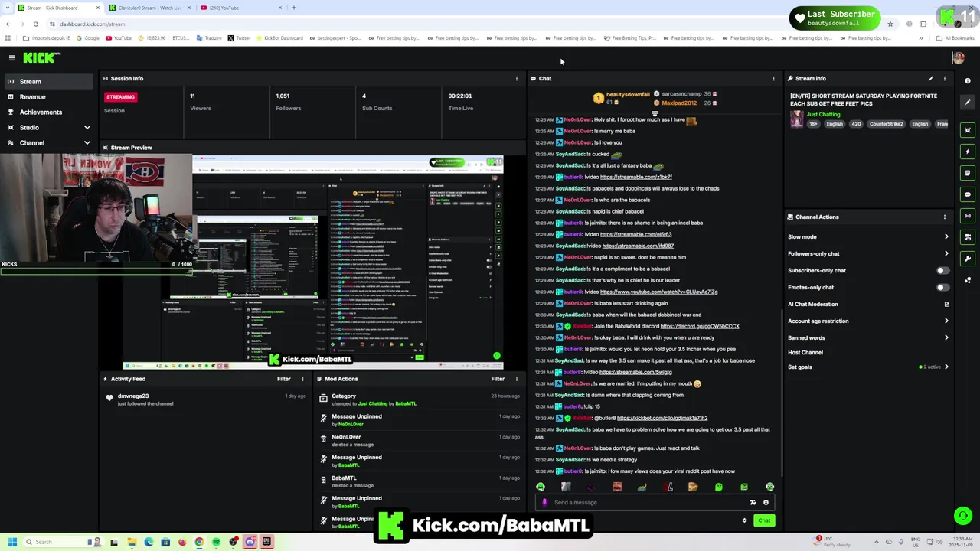Click the green support bubble icon
This screenshot has height=551, width=980.
(963, 516)
